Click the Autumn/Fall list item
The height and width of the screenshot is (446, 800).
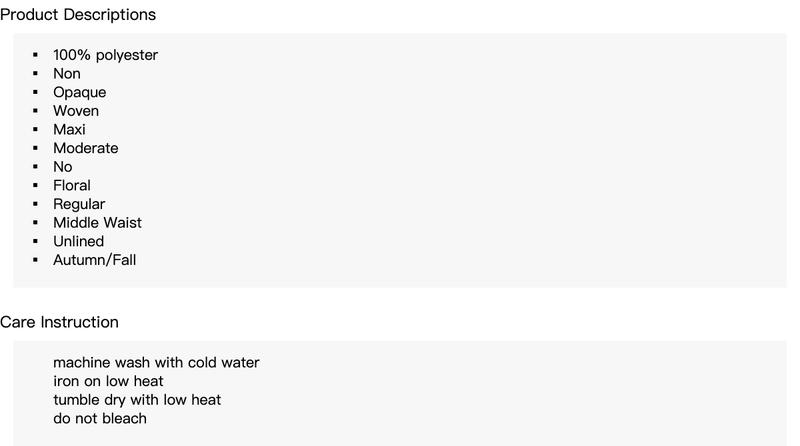[x=95, y=260]
